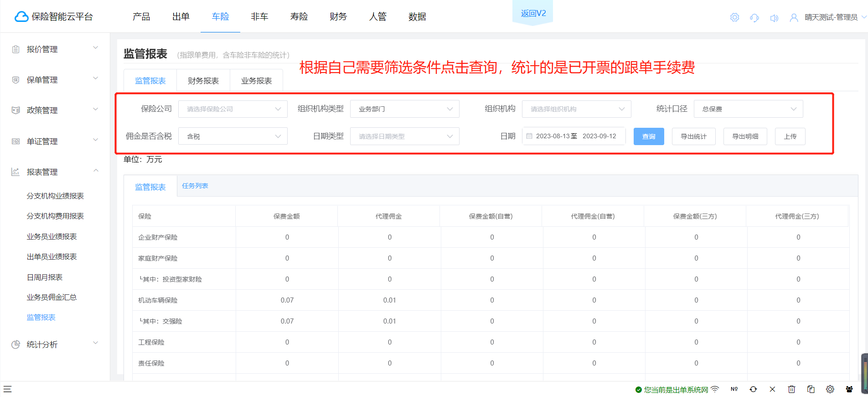Open the 统计口径 dropdown showing 总保费
Screen dimensions: 868x397
click(x=749, y=109)
